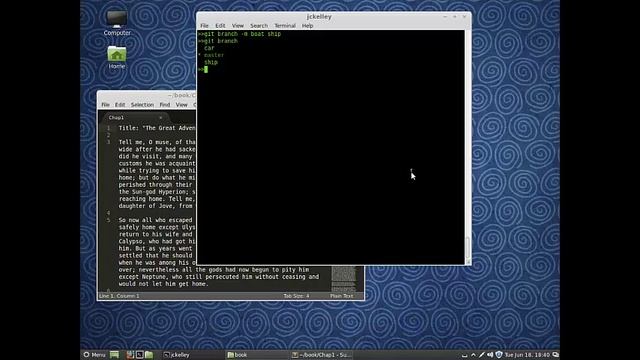640x360 pixels.
Task: Click the pen icon in system tray
Action: tap(482, 355)
